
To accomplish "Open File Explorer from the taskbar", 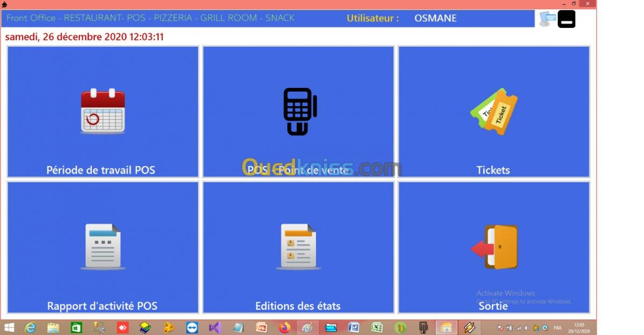I will coord(53,327).
